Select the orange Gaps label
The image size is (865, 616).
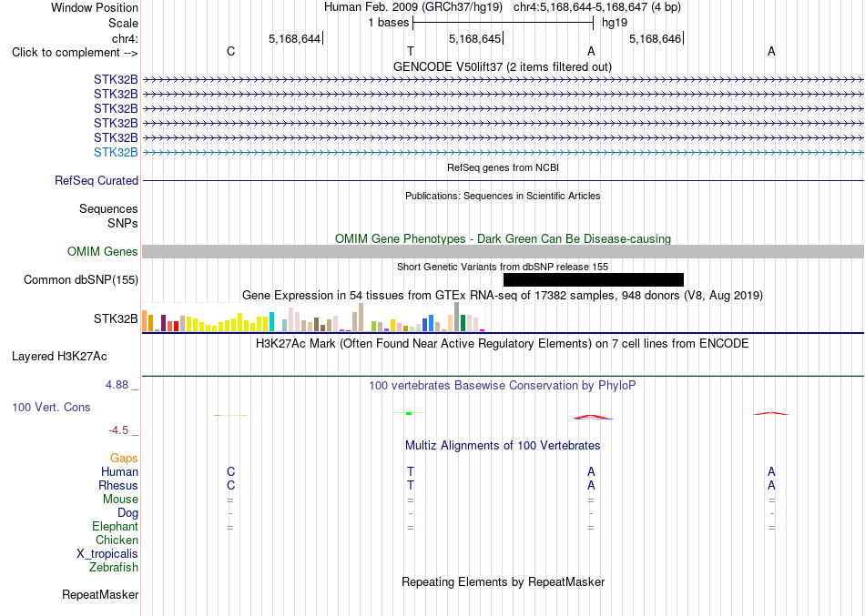tap(124, 459)
